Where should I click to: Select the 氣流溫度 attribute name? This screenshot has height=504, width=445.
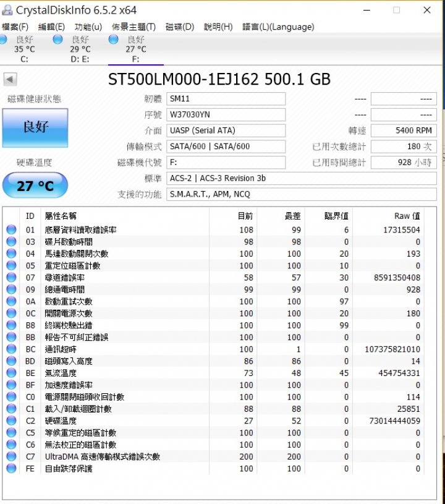pos(61,373)
